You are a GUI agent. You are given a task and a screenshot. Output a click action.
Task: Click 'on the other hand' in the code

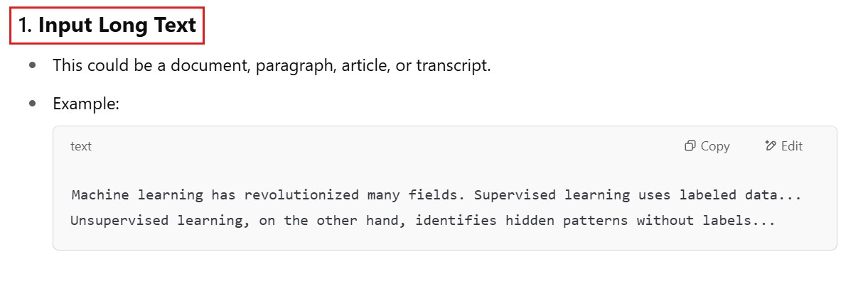coord(333,220)
